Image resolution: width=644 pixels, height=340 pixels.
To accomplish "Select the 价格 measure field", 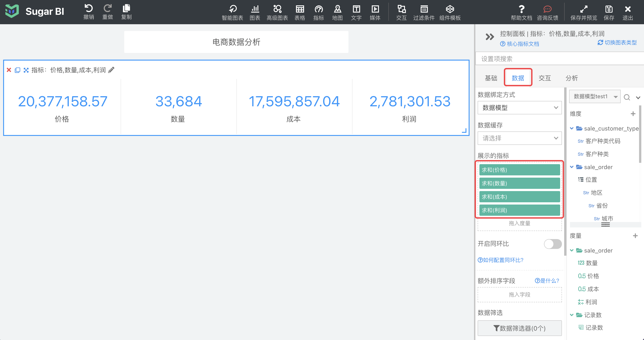I will pyautogui.click(x=588, y=276).
